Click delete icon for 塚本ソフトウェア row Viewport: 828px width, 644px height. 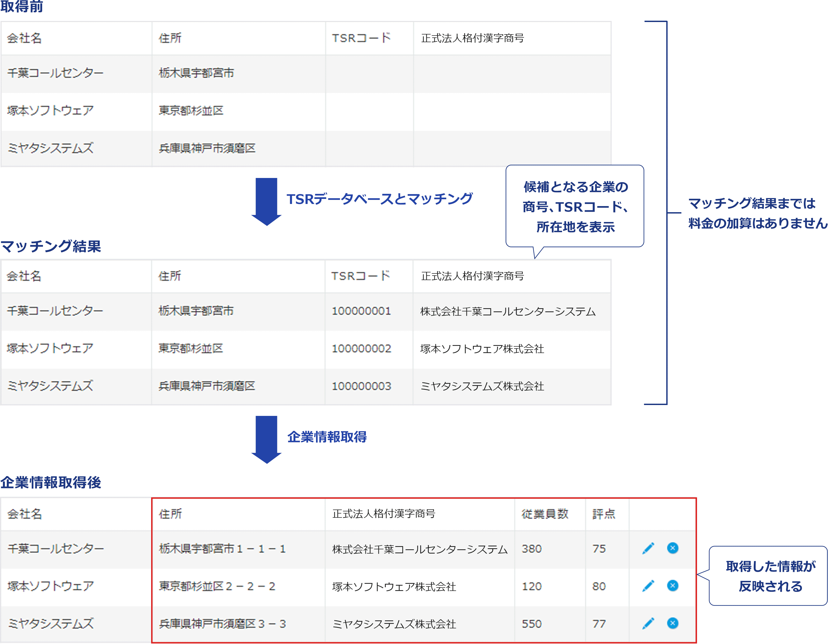coord(673,586)
